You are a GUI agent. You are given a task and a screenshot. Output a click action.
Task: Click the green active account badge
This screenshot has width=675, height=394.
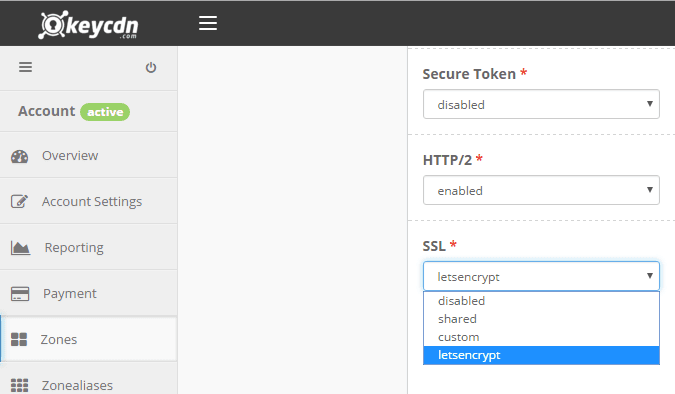point(105,112)
